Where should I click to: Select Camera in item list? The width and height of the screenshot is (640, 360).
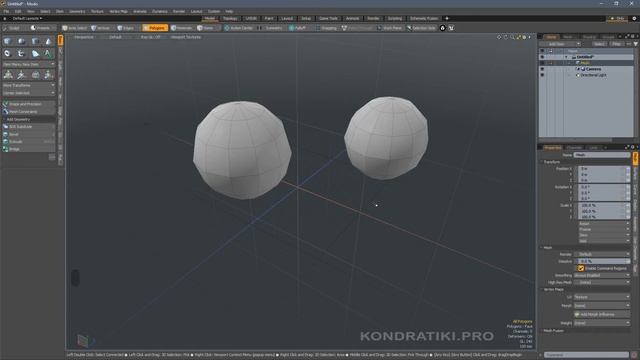pyautogui.click(x=593, y=69)
